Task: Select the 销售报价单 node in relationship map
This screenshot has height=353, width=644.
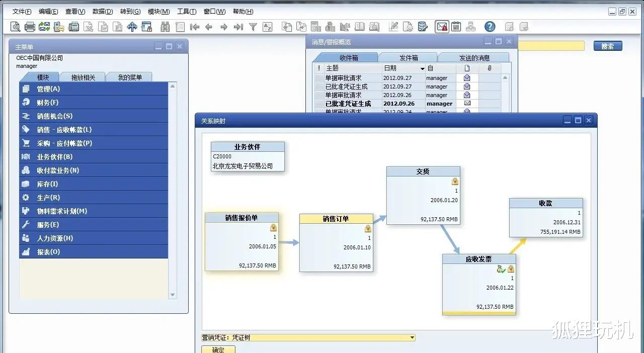Action: [x=242, y=242]
